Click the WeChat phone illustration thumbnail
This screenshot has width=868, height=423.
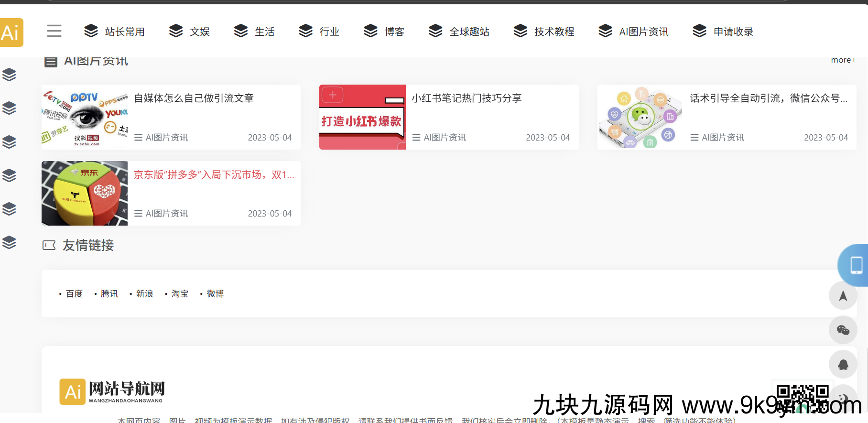[640, 117]
